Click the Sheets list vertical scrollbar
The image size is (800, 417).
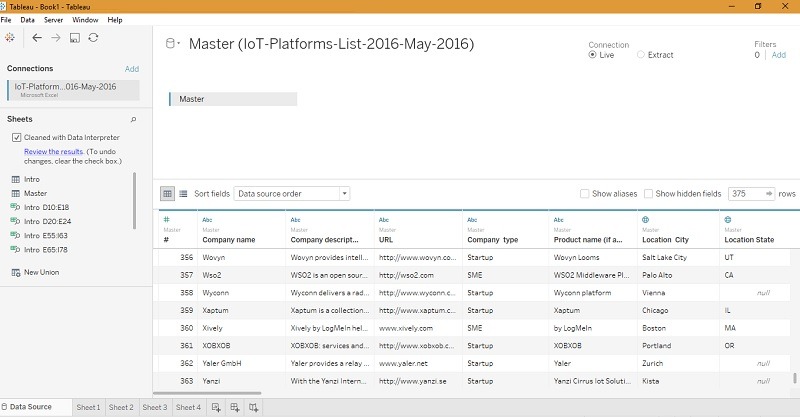pos(135,201)
